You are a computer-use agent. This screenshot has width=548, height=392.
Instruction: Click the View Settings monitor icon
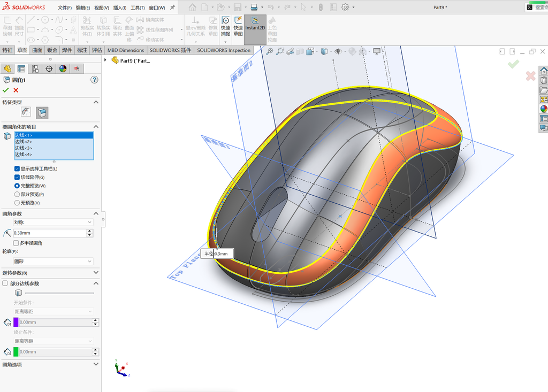(377, 52)
